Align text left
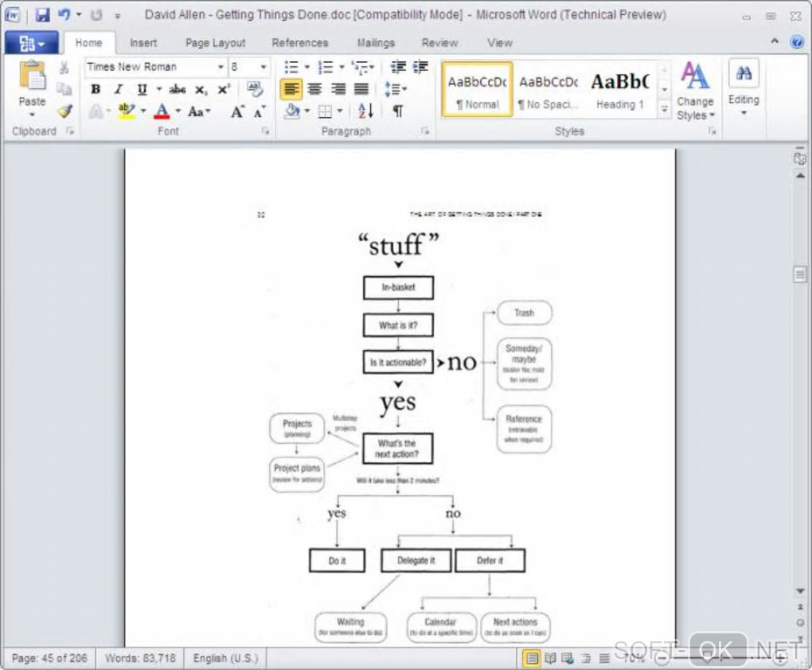Image resolution: width=812 pixels, height=670 pixels. pos(291,89)
